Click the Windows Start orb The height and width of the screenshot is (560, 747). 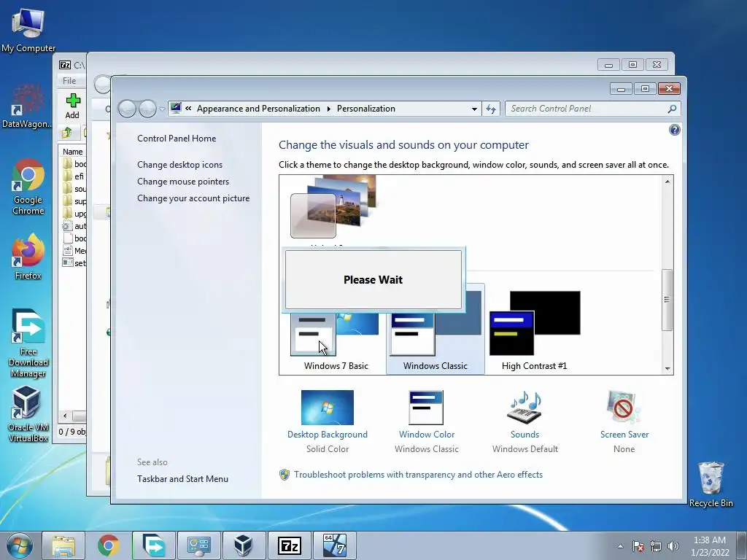coord(20,545)
